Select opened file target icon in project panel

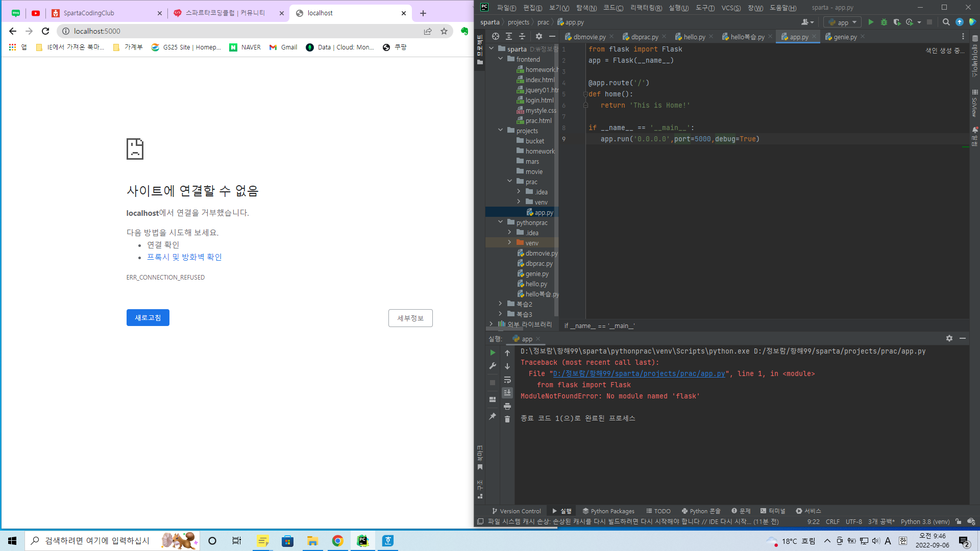[x=495, y=36]
